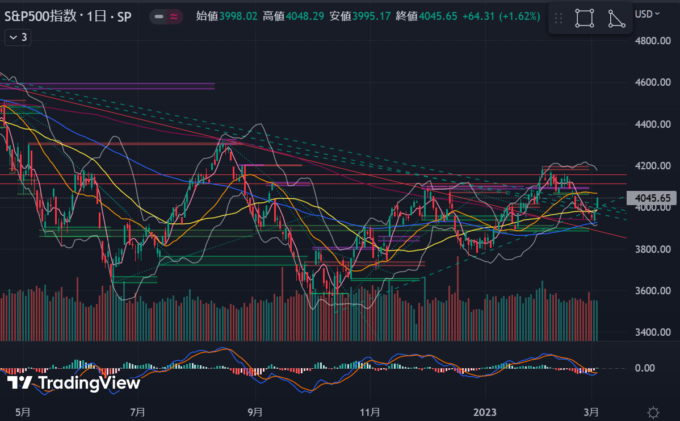Screen dimensions: 680x421
Task: Select the triangle pattern drawing tool
Action: [x=616, y=18]
